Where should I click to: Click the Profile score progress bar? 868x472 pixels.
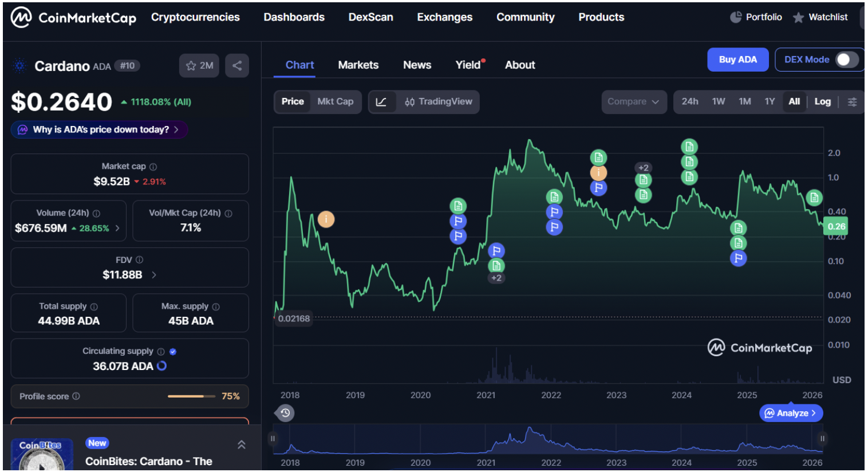coord(191,396)
